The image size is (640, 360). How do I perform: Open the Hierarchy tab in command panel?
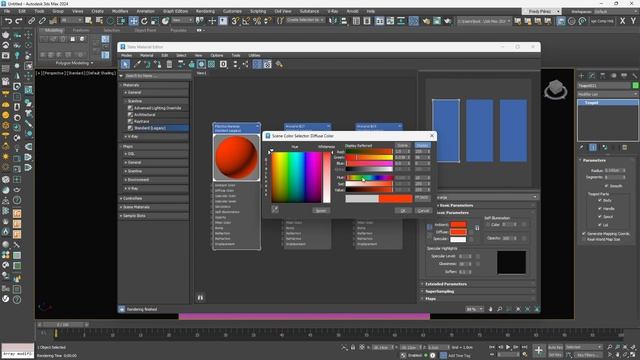pos(602,76)
